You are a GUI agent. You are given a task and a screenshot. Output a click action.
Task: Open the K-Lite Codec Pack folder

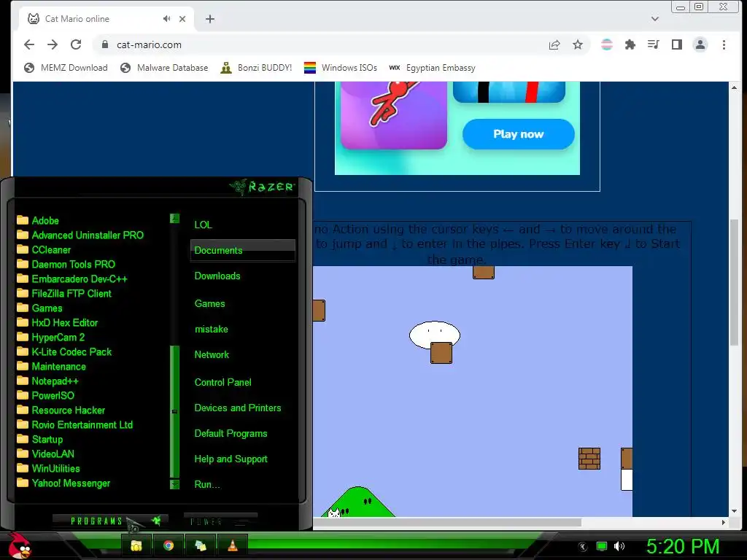tap(64, 352)
